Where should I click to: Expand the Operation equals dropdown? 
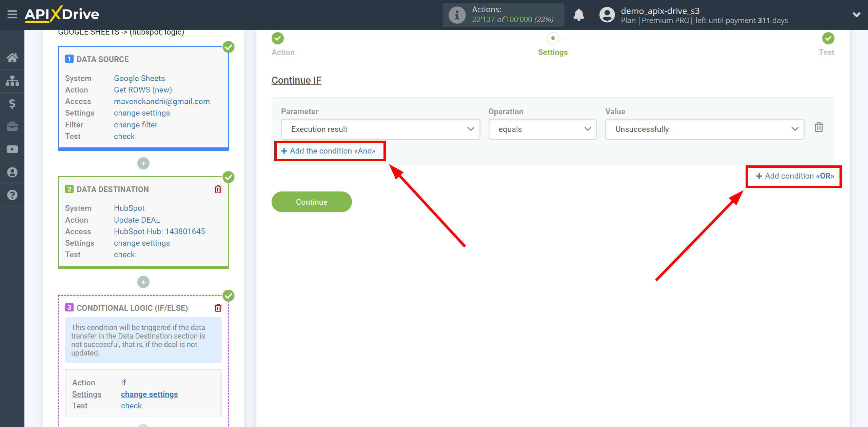(x=542, y=129)
